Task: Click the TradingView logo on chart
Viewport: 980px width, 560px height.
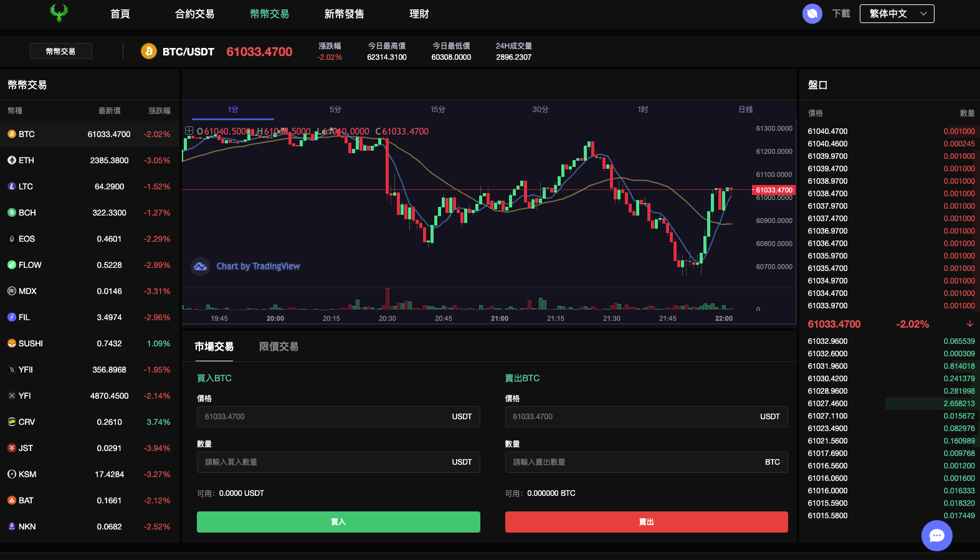Action: point(200,267)
